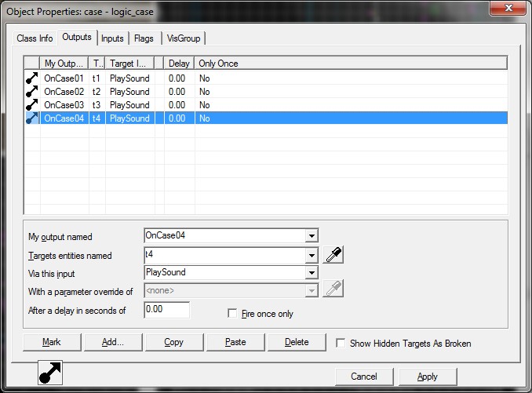This screenshot has width=532, height=393.
Task: Click the parameter override eyedropper icon
Action: click(333, 289)
